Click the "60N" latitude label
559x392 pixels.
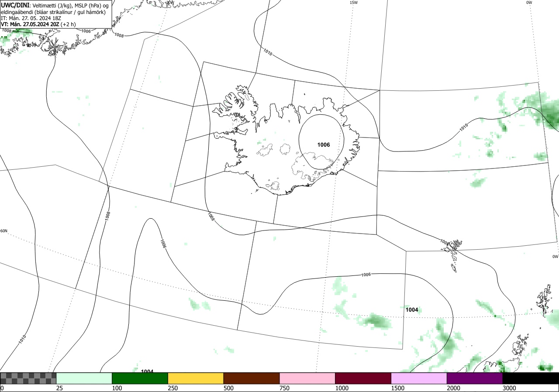[x=4, y=231]
